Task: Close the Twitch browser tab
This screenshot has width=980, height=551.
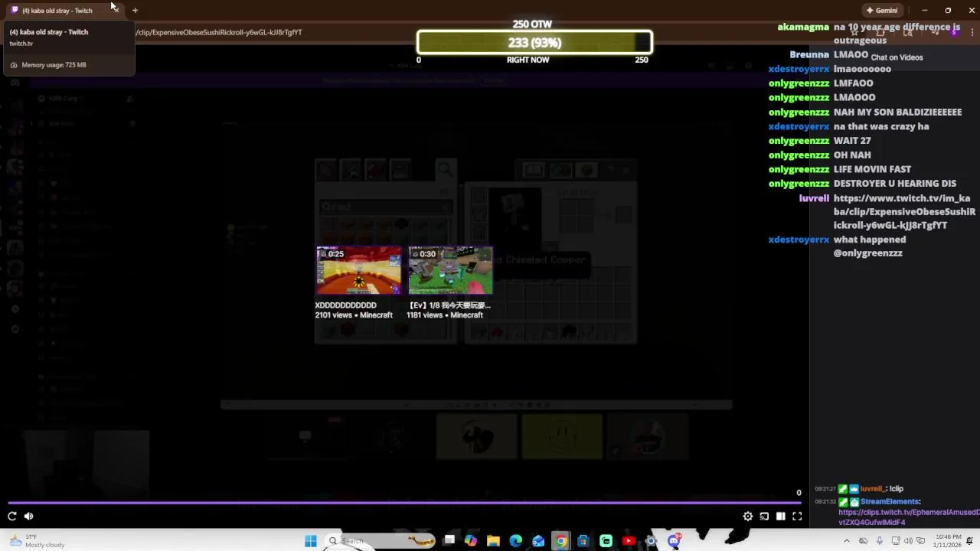Action: coord(116,10)
